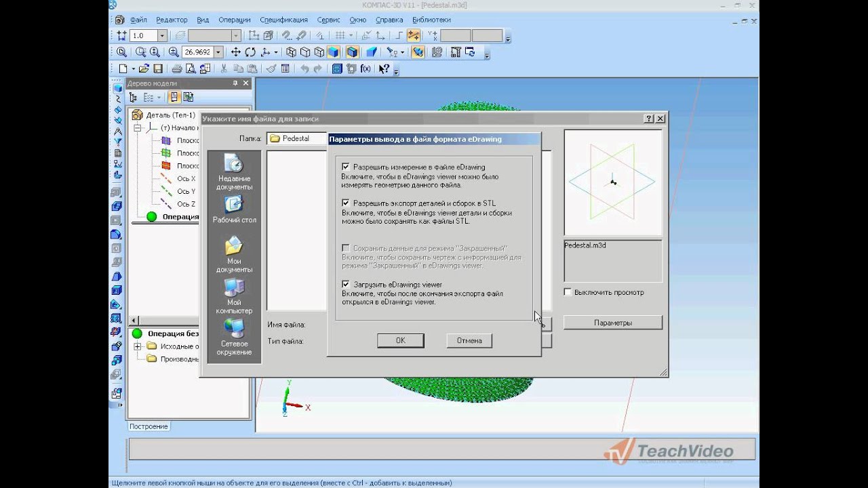Open the f(x) variables icon
This screenshot has width=868, height=488.
[x=366, y=68]
